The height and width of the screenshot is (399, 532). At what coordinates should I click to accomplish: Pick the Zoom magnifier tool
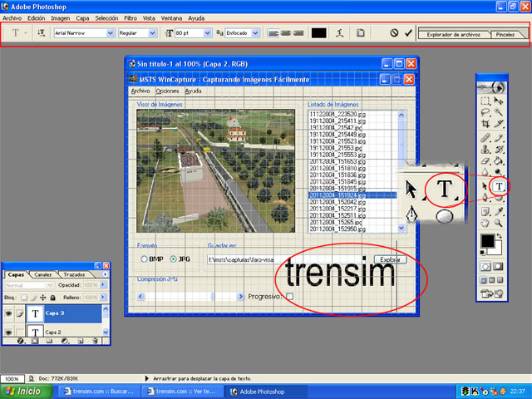(x=499, y=223)
